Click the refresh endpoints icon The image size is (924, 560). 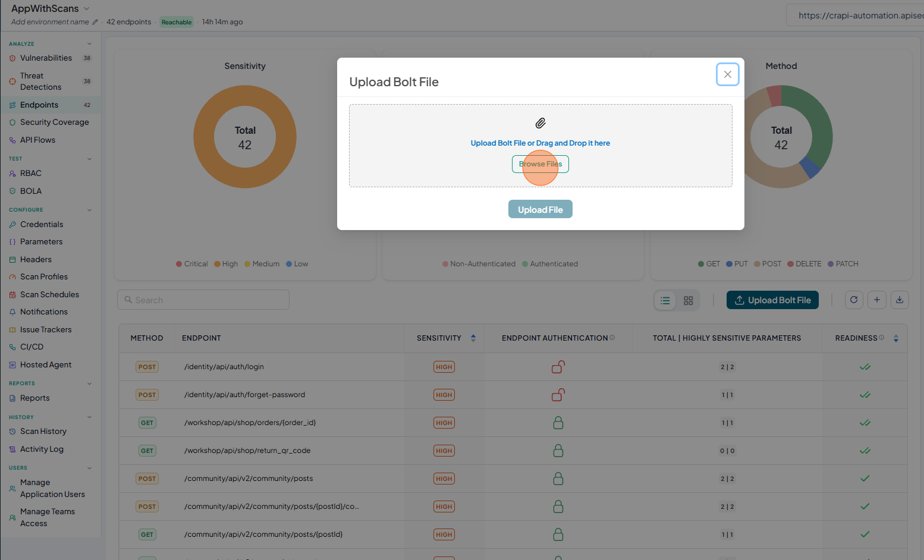click(x=854, y=300)
